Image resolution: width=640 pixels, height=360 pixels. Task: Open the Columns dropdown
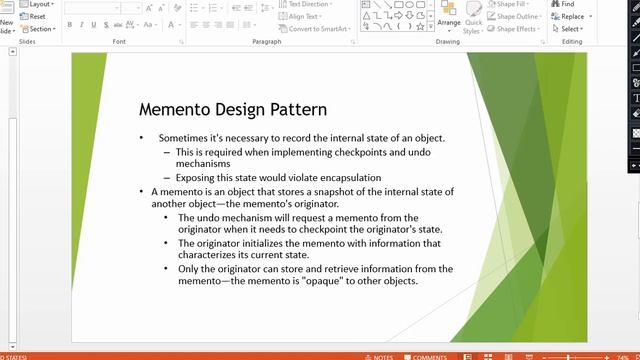[249, 25]
